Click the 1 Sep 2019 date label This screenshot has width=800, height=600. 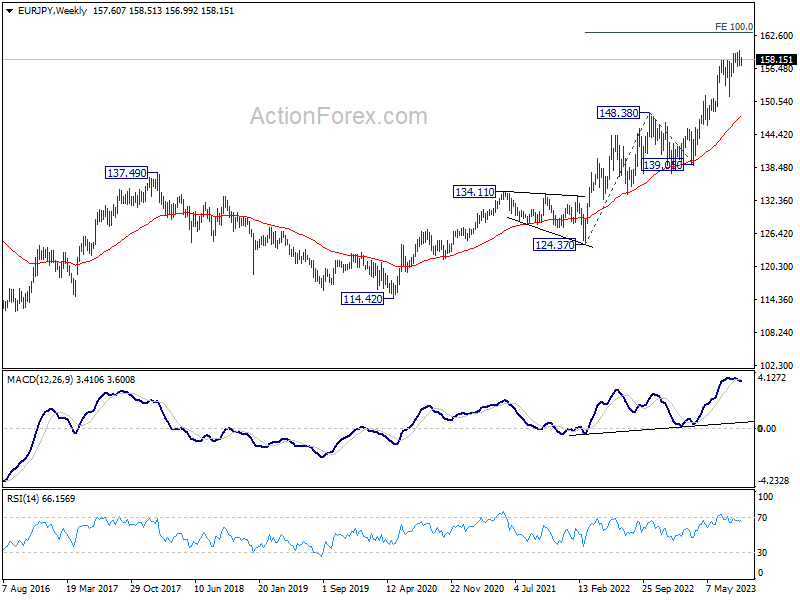(x=346, y=589)
